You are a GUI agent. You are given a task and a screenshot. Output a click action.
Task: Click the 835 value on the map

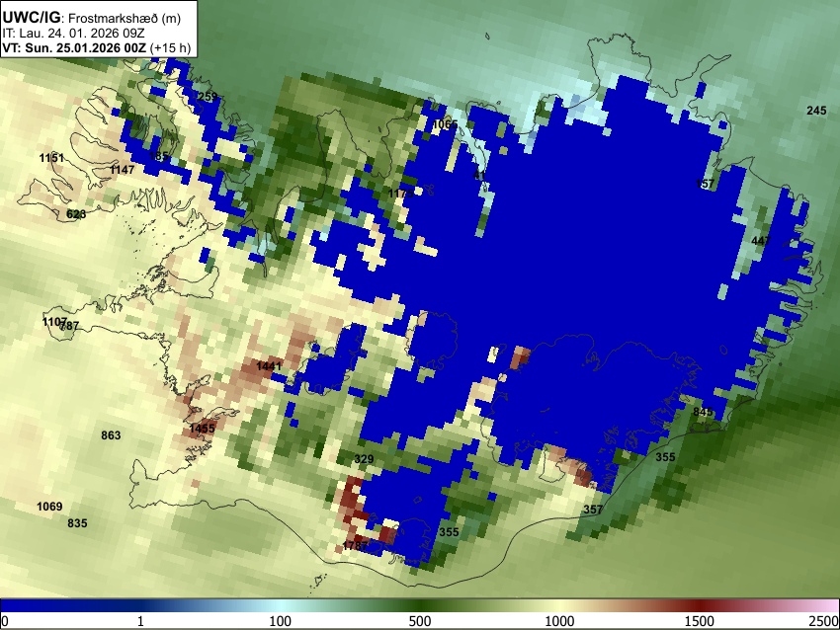pos(77,523)
